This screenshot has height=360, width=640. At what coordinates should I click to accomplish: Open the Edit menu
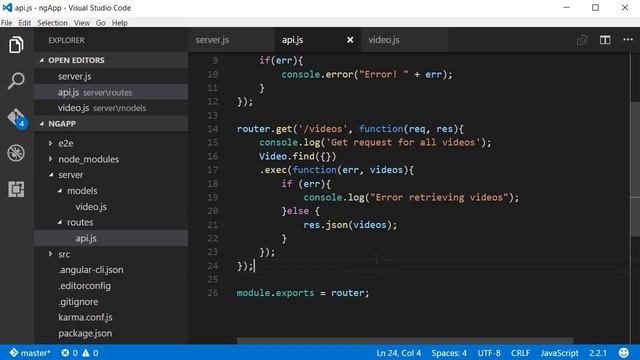tap(24, 23)
